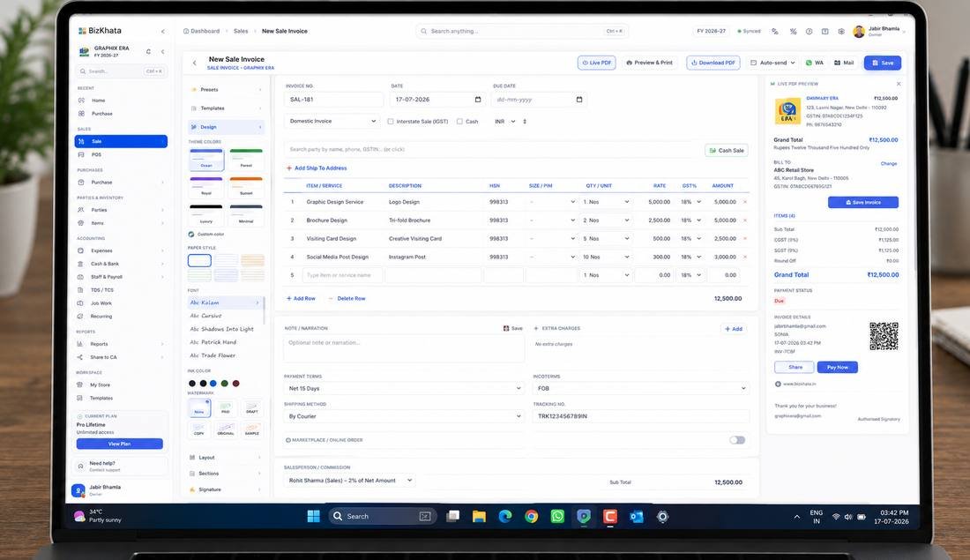Open the WhatsApp icon in the Windows taskbar
970x560 pixels.
point(557,516)
